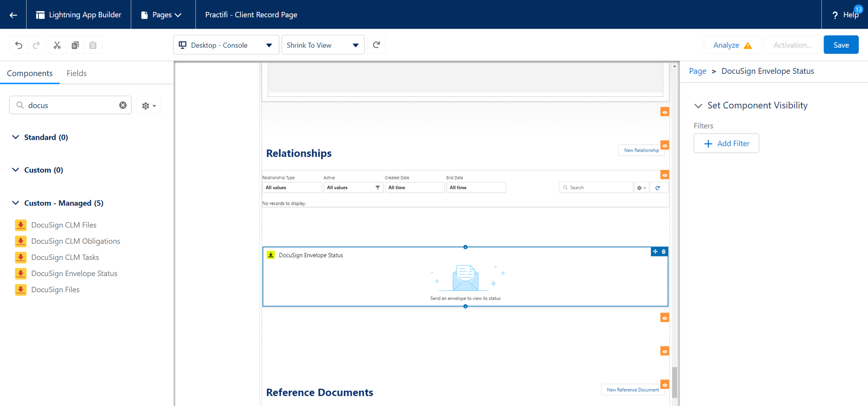Click move handle on DocuSign Envelope Status

tap(655, 252)
